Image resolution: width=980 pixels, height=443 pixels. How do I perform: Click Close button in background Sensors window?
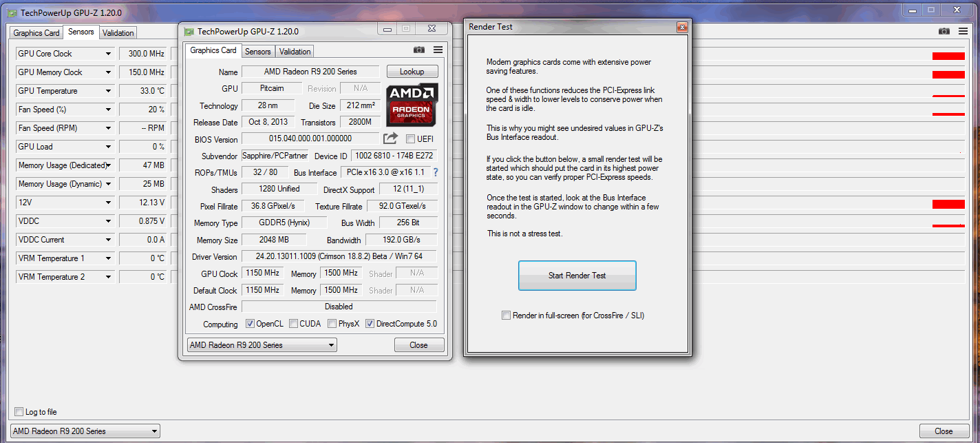tap(944, 431)
